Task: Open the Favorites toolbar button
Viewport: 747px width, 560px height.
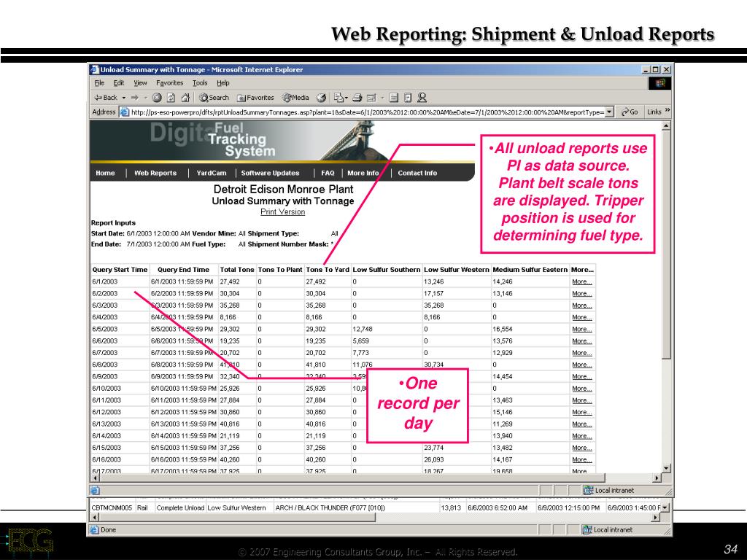Action: click(256, 98)
